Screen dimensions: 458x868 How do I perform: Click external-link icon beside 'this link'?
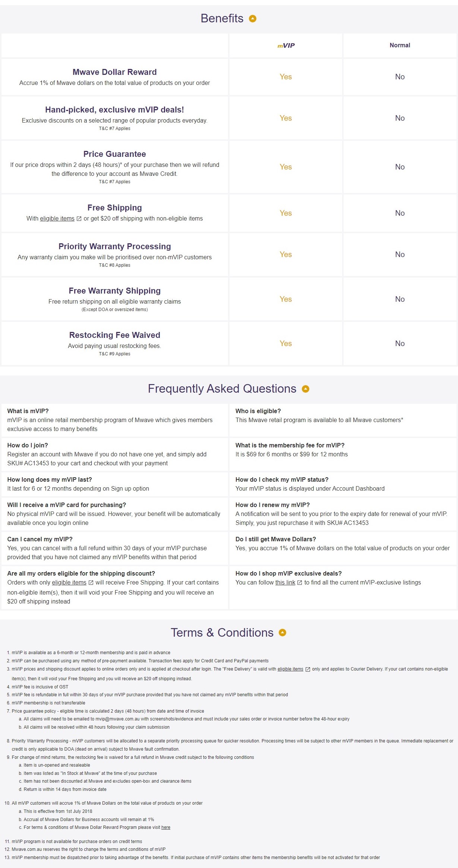point(300,583)
